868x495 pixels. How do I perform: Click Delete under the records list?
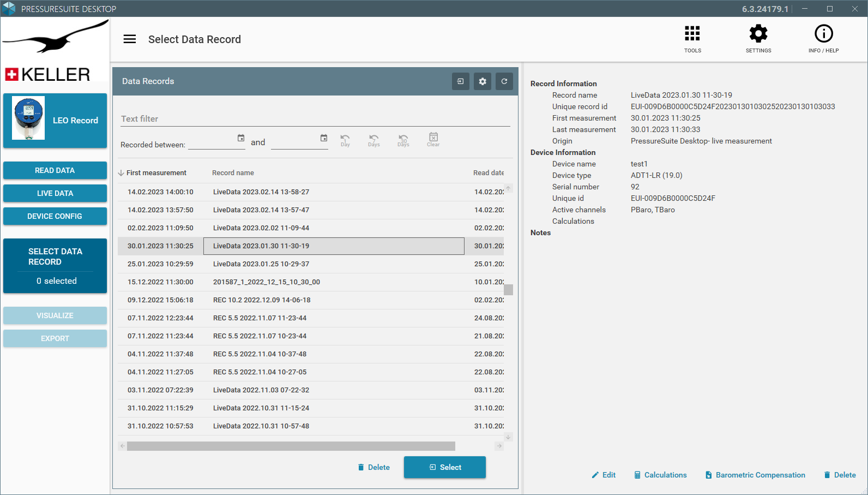pyautogui.click(x=373, y=467)
